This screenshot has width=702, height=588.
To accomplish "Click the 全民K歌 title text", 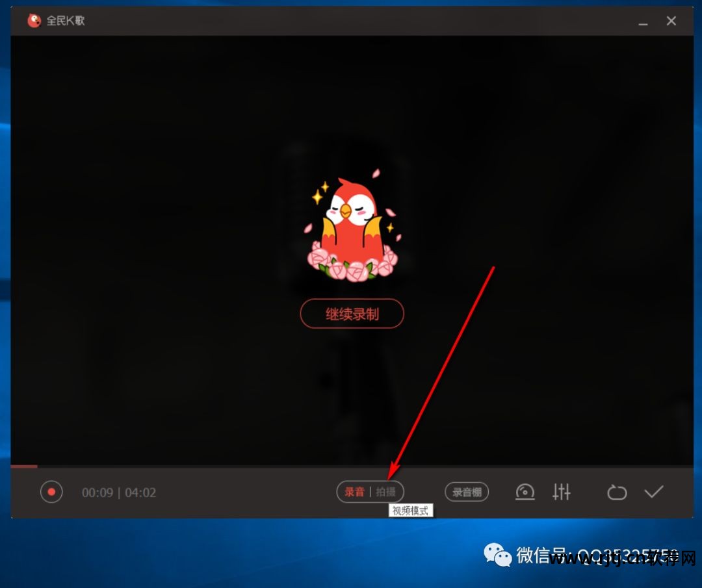I will click(66, 21).
